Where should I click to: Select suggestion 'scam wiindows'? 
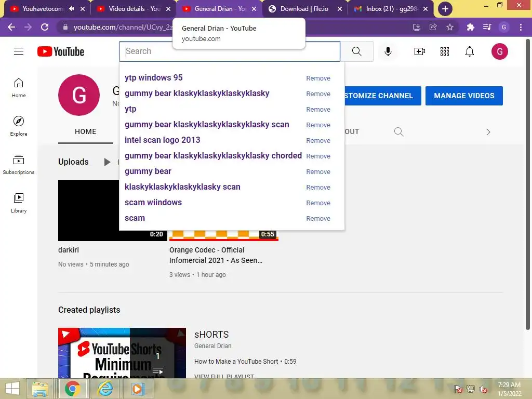click(153, 203)
